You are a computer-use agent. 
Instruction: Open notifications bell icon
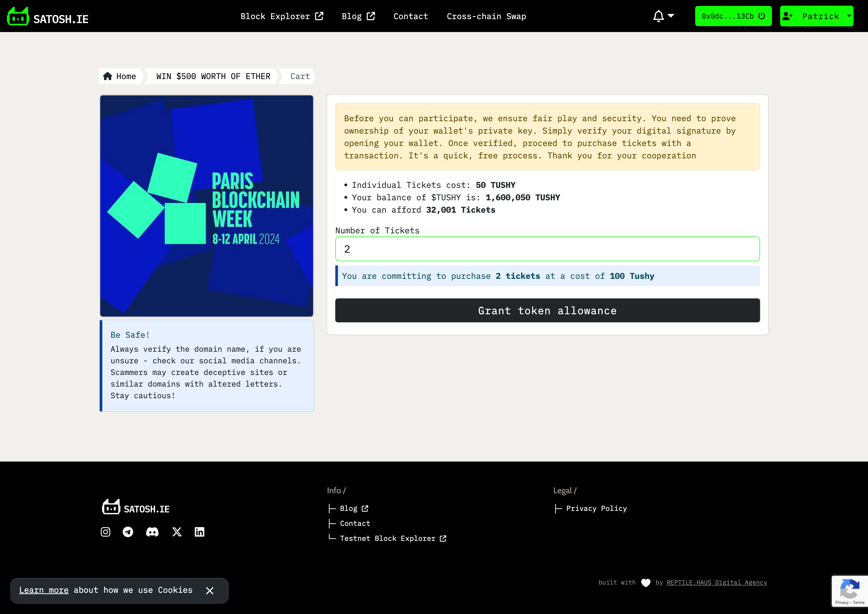(x=658, y=16)
